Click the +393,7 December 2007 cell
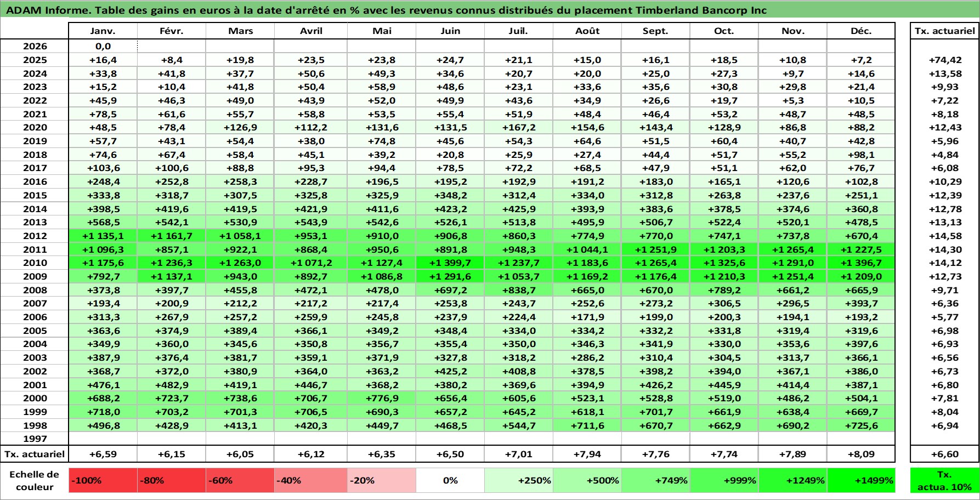The height and width of the screenshot is (500, 980). click(x=861, y=303)
